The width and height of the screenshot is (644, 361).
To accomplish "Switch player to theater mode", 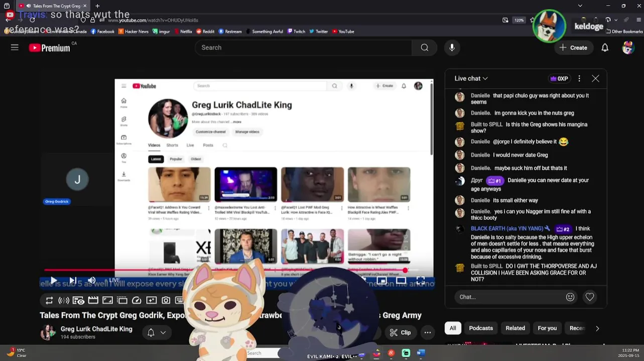I will [401, 280].
